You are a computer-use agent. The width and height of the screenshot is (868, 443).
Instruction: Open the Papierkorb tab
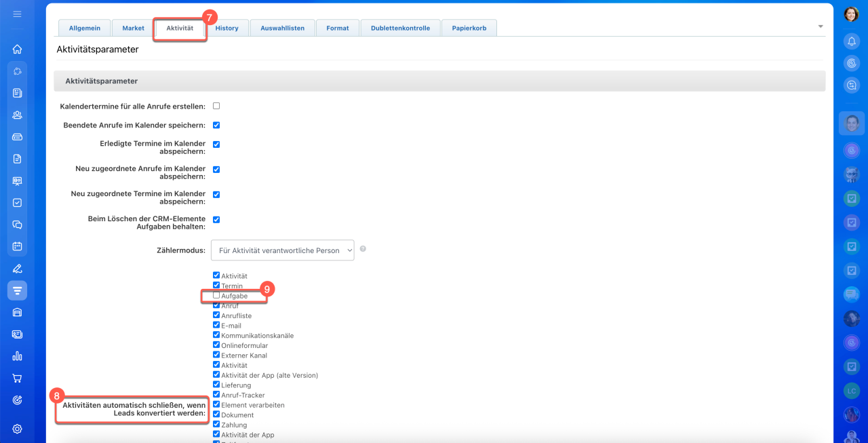pos(469,28)
